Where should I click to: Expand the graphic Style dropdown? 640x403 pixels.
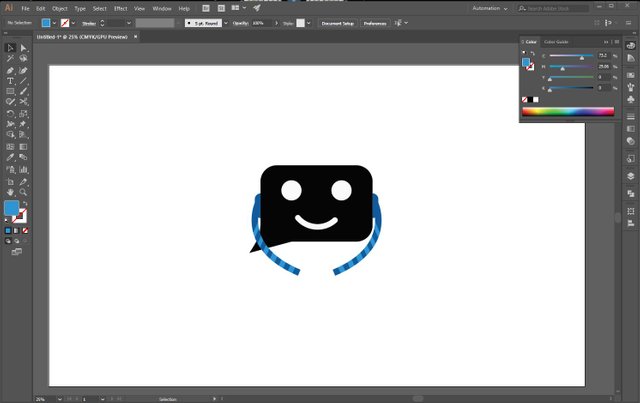(x=309, y=23)
